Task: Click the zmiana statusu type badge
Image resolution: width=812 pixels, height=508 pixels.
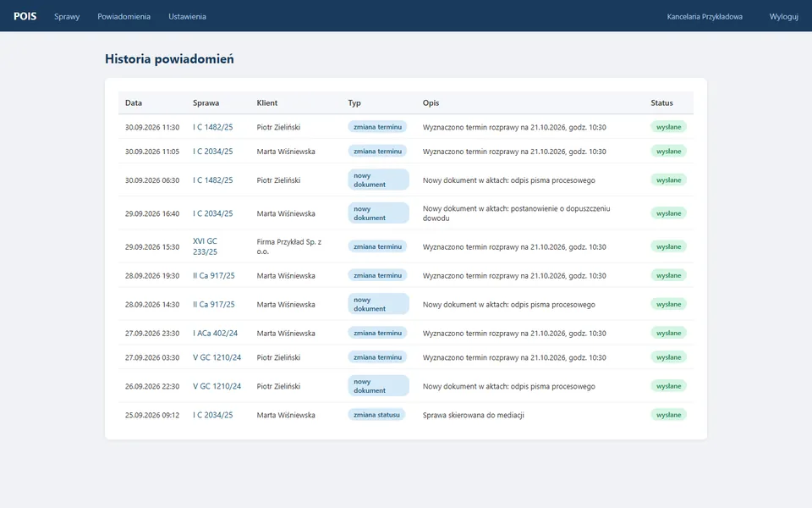Action: (x=376, y=415)
